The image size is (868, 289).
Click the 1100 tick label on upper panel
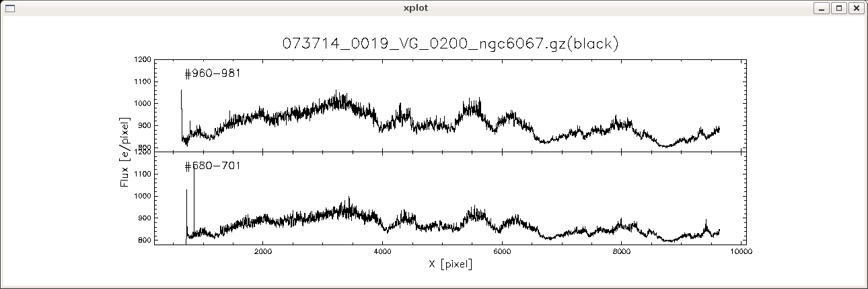point(142,82)
